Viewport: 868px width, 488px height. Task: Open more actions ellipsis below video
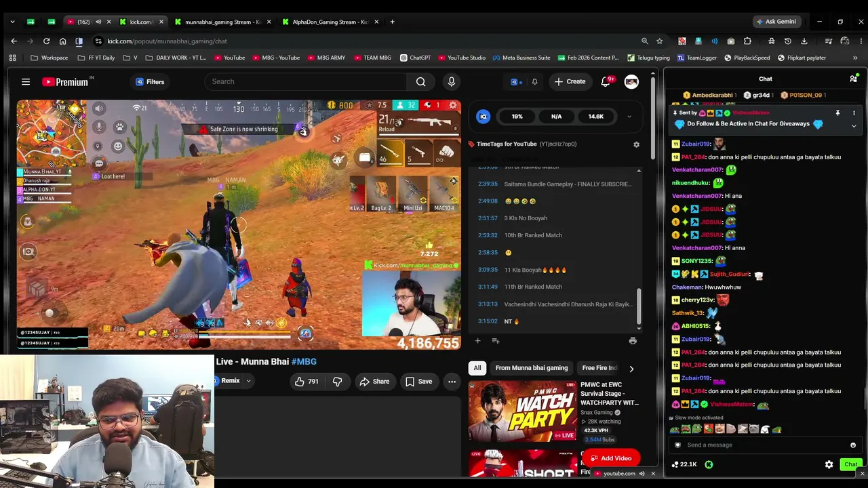452,382
